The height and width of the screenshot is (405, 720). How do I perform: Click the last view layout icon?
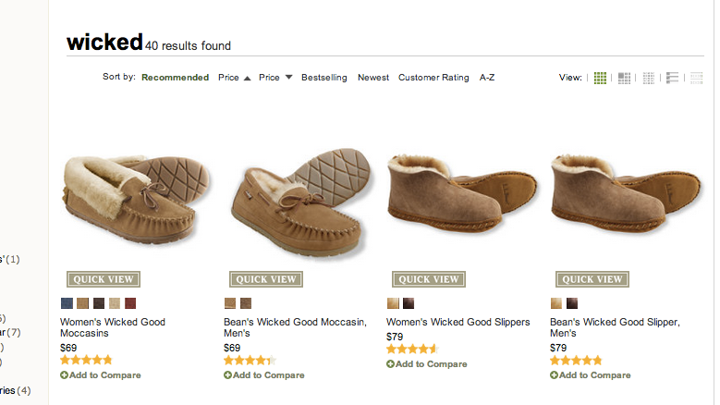click(x=696, y=77)
